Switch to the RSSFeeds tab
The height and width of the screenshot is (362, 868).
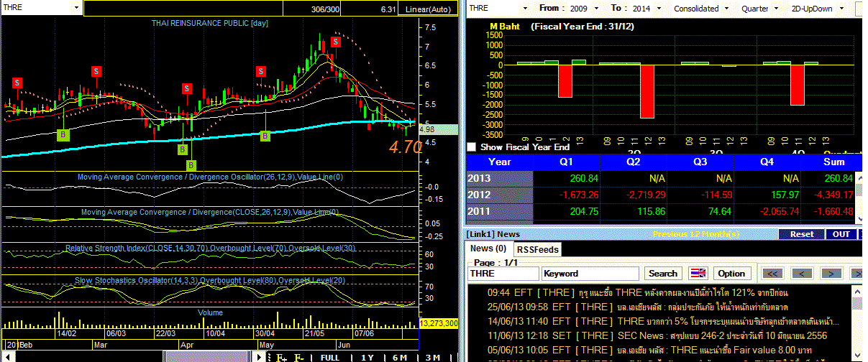(539, 249)
